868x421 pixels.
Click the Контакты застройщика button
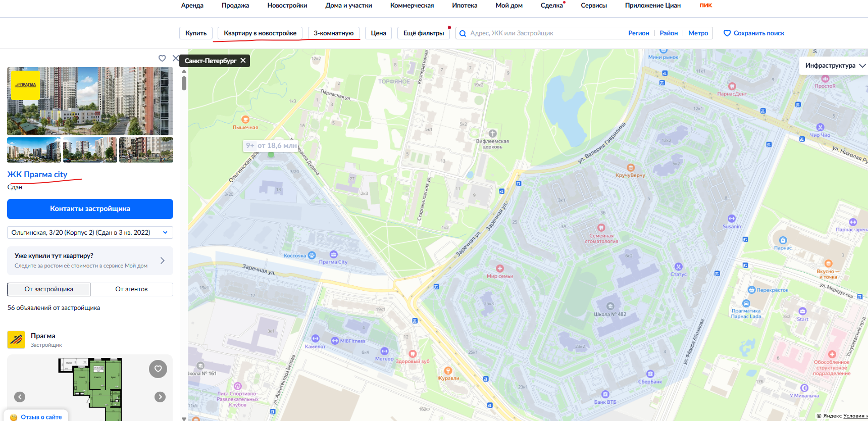[90, 209]
